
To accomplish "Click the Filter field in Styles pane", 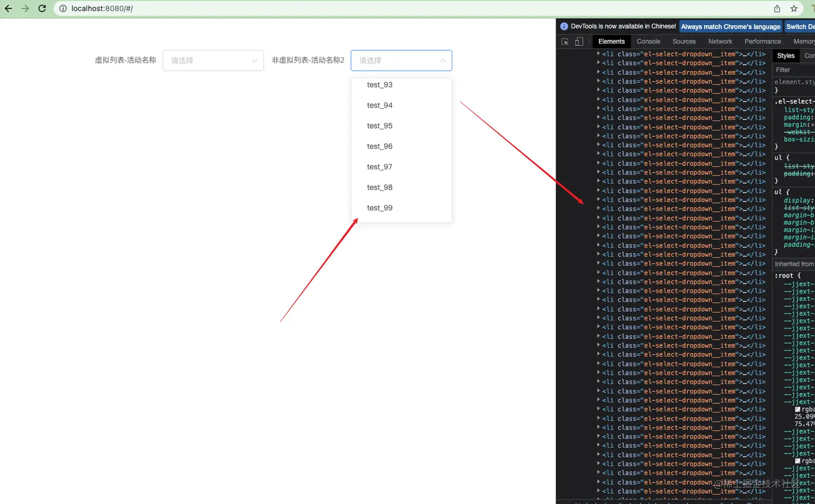I will [795, 70].
